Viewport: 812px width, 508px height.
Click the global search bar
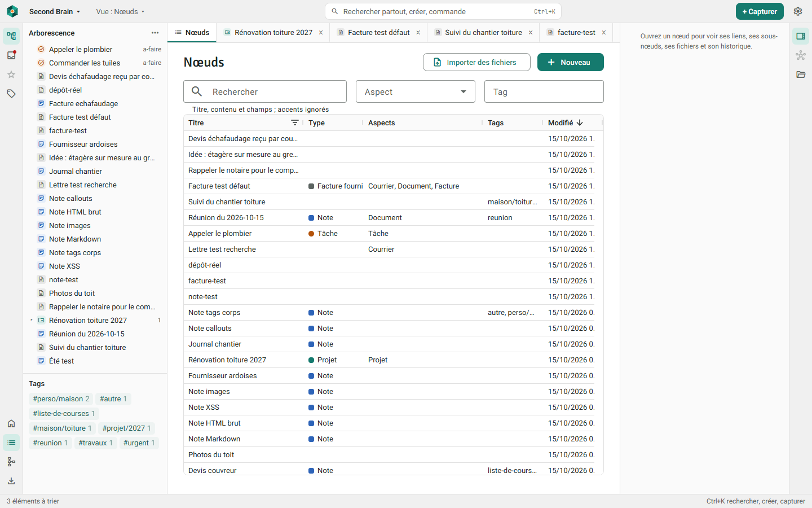(x=443, y=11)
